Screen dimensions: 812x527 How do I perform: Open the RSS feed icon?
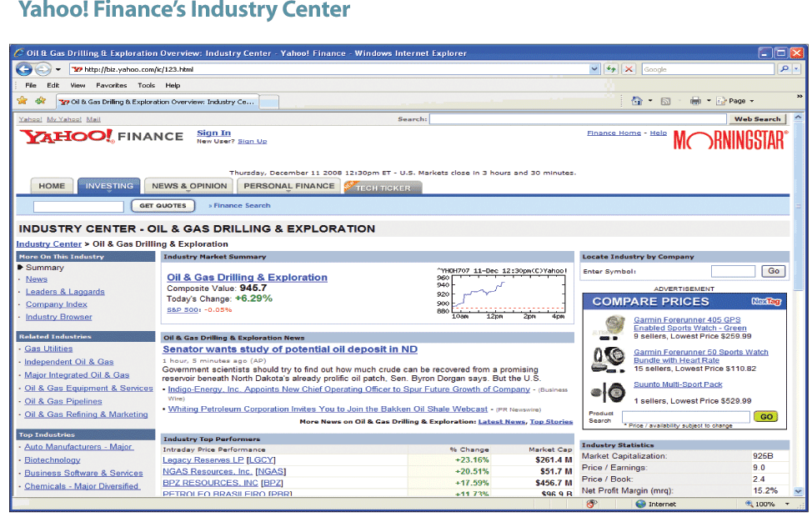[x=665, y=99]
